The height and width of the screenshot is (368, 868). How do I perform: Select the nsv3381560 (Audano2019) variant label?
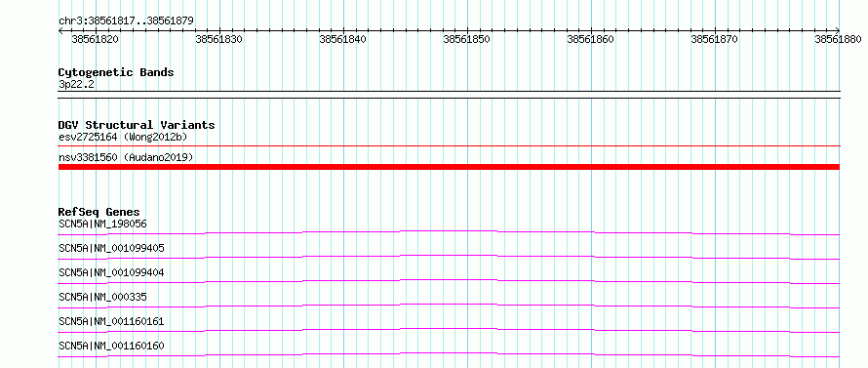pos(126,157)
